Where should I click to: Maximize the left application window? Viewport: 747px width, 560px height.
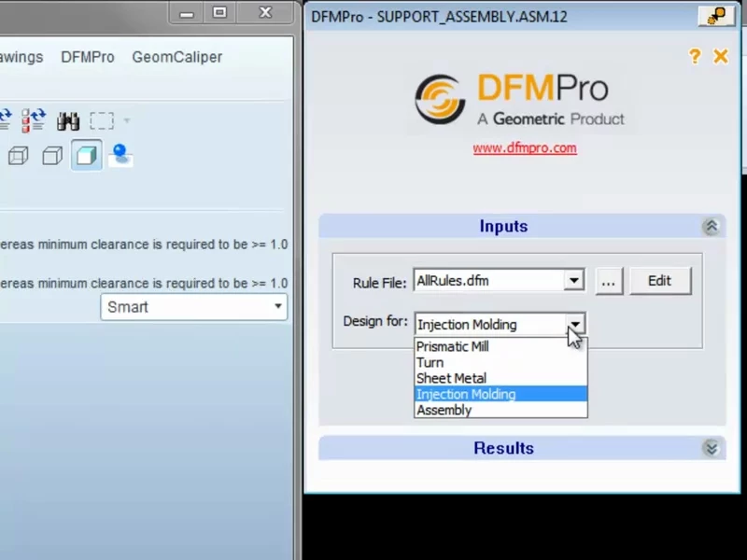coord(219,13)
